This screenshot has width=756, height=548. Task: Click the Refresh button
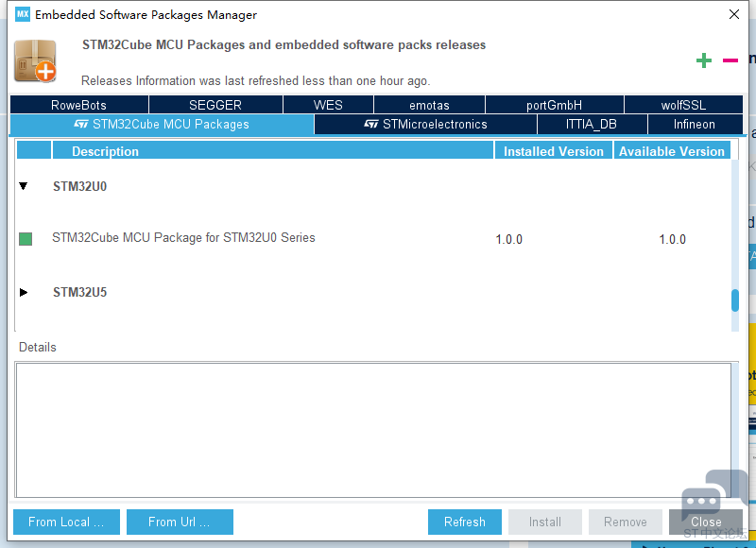click(x=465, y=522)
